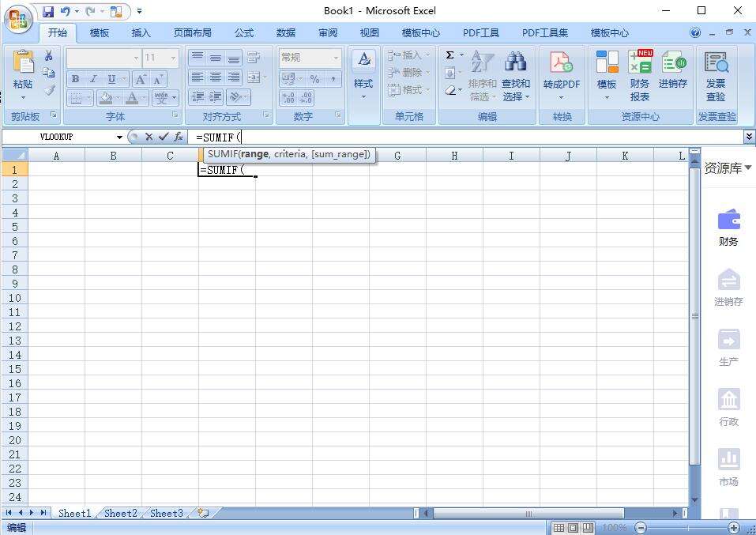
Task: Toggle Align Text Left
Action: [x=197, y=77]
